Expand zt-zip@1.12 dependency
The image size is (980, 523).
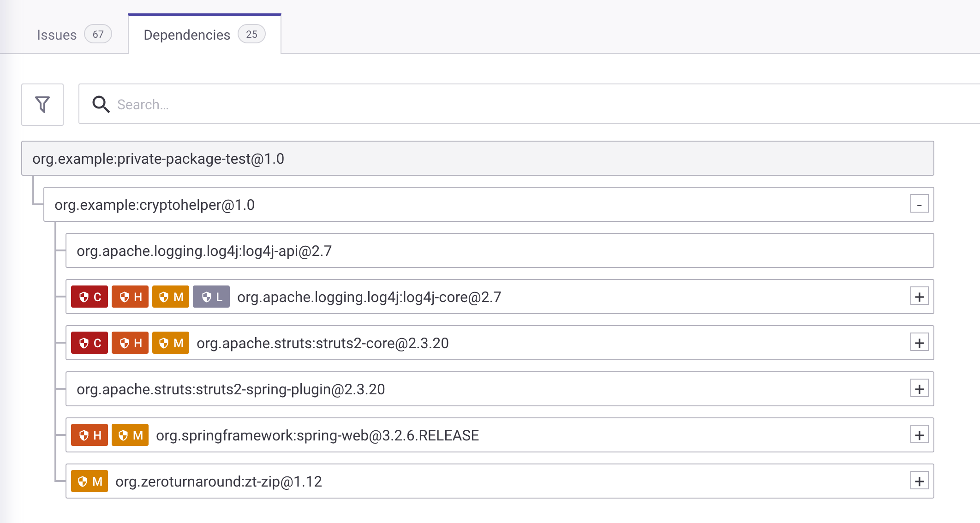tap(919, 481)
